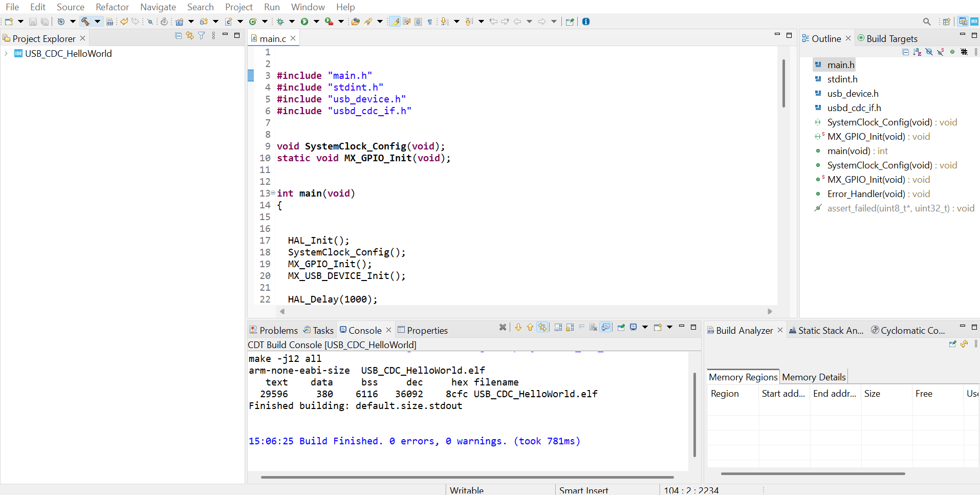980x495 pixels.
Task: Build the project using the hammer icon
Action: tap(85, 21)
